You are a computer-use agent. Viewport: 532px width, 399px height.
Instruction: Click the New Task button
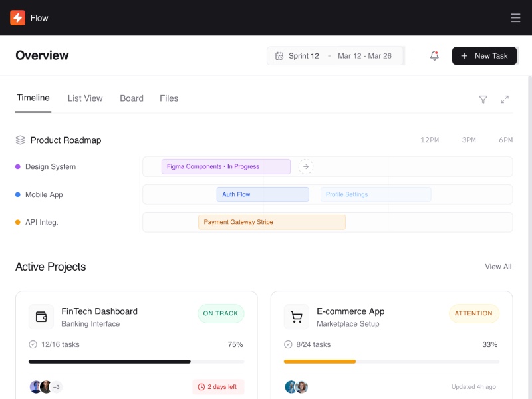click(x=484, y=56)
